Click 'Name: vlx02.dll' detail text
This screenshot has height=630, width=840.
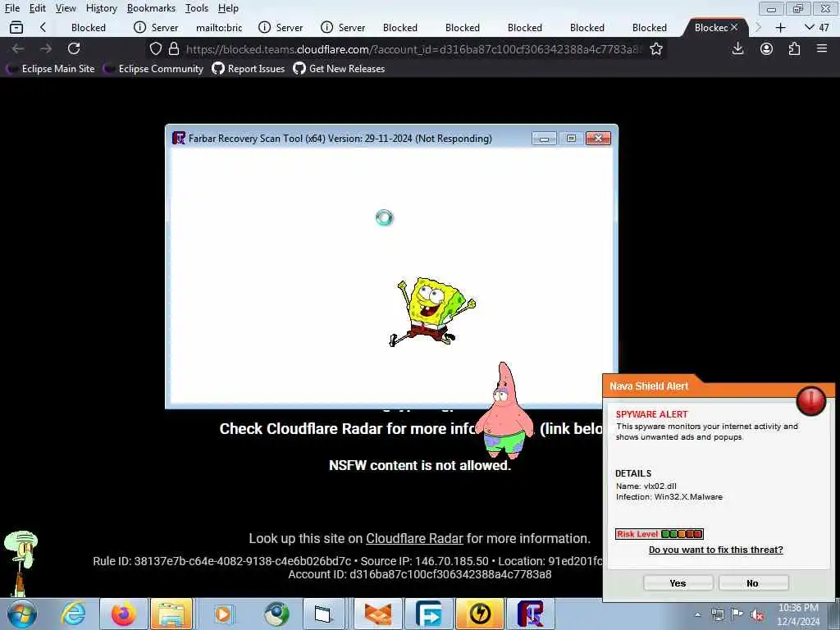[x=646, y=486]
